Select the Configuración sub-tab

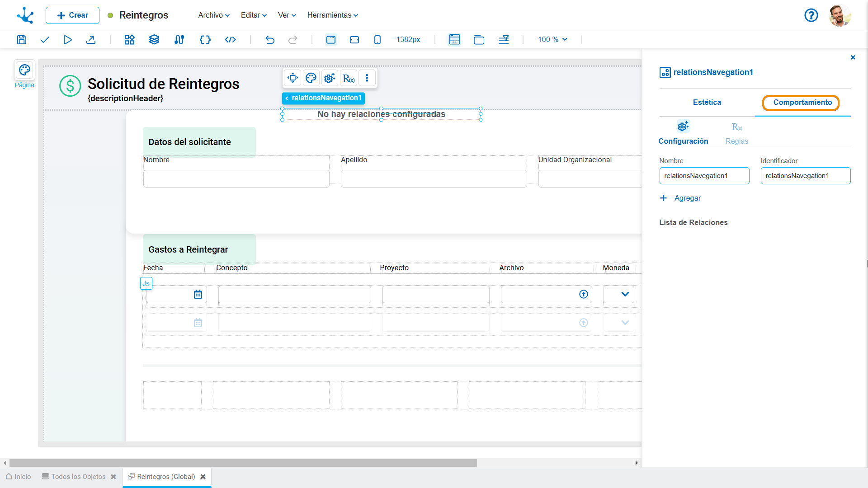coord(683,133)
